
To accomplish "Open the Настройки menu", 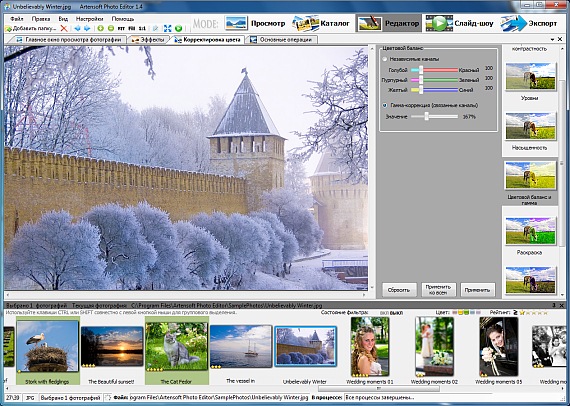I will tap(89, 19).
